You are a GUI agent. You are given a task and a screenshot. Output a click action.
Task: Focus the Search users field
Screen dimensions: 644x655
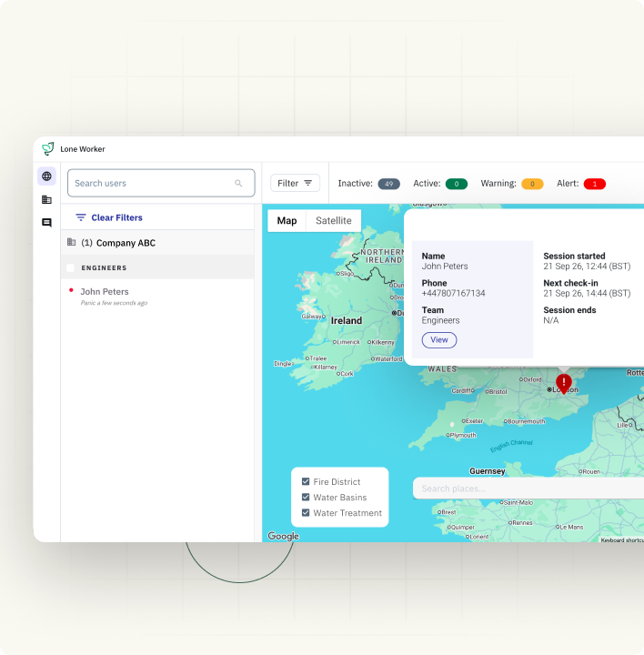coord(161,183)
